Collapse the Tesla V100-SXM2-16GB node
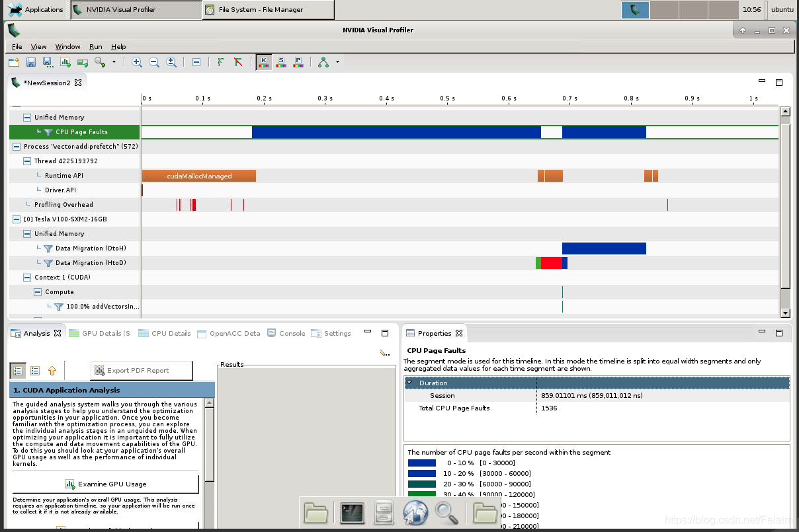Screen dimensions: 799x532 [17, 219]
